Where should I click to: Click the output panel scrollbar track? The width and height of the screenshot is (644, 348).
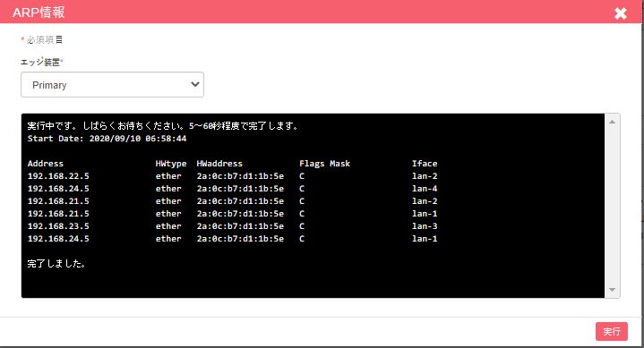[612, 206]
